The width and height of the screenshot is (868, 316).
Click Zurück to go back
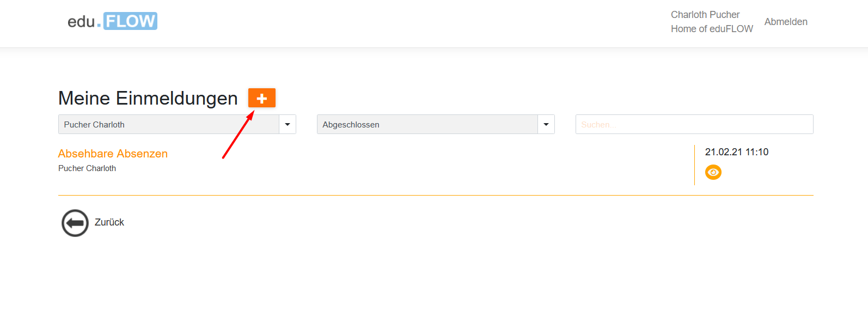(x=108, y=222)
